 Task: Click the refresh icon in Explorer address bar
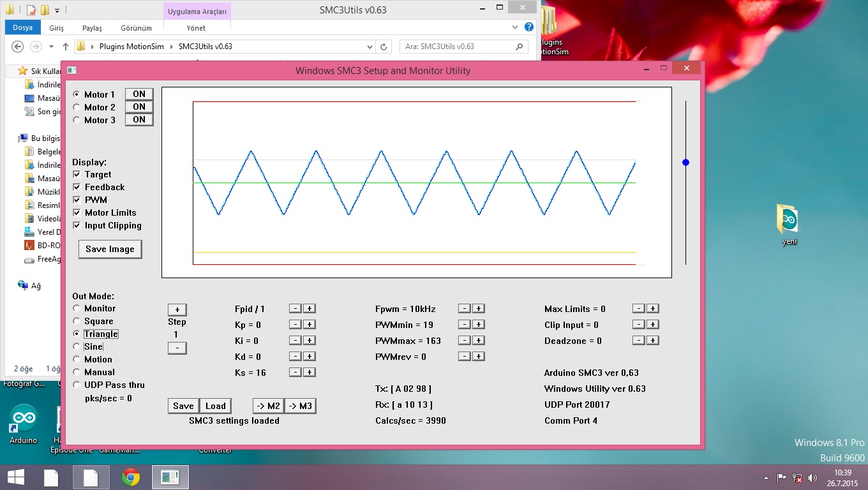(x=384, y=47)
